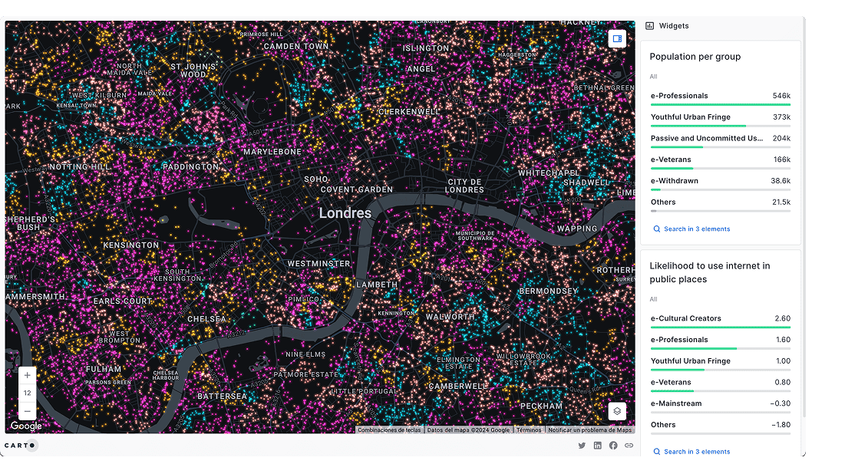Select e-Veterans in Population per group
The width and height of the screenshot is (868, 474).
click(x=720, y=160)
